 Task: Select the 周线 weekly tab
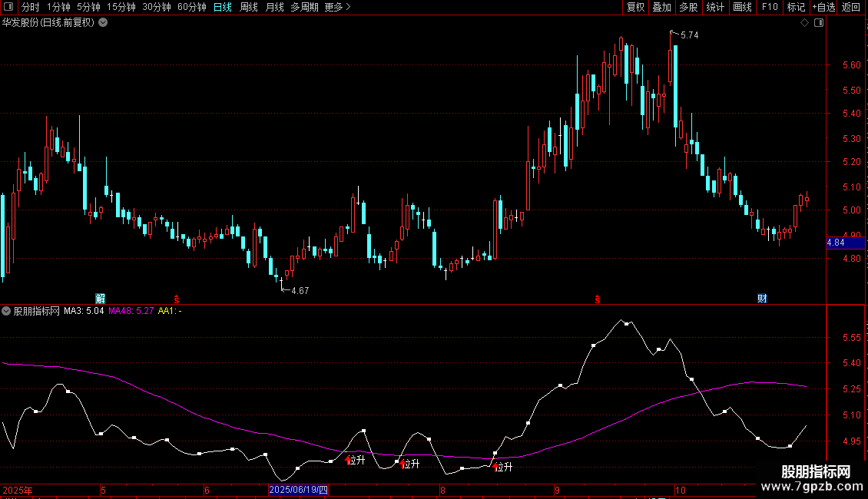coord(249,7)
